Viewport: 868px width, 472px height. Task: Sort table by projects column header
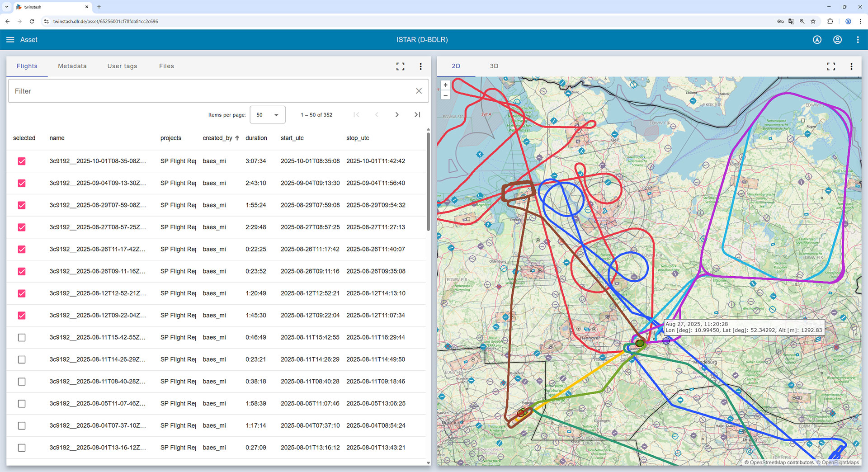[x=171, y=138]
